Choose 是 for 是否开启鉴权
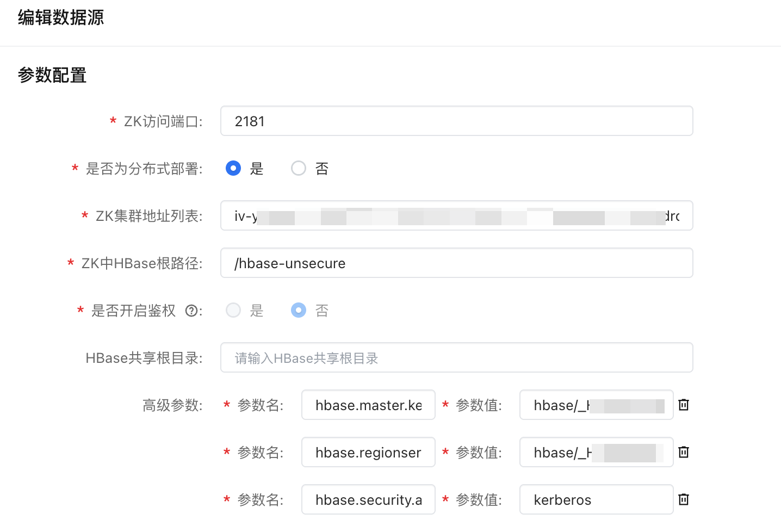This screenshot has height=532, width=781. click(x=233, y=311)
